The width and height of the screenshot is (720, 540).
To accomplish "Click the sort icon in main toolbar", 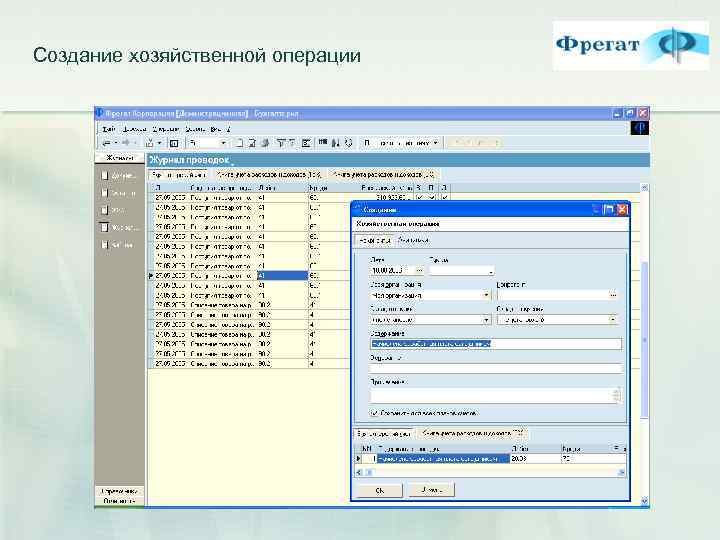I will coord(336,143).
